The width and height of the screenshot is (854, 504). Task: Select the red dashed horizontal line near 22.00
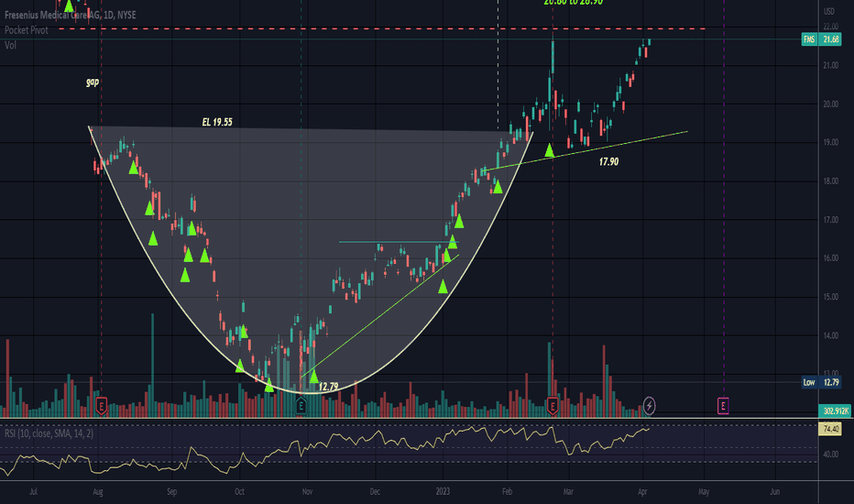pos(381,28)
